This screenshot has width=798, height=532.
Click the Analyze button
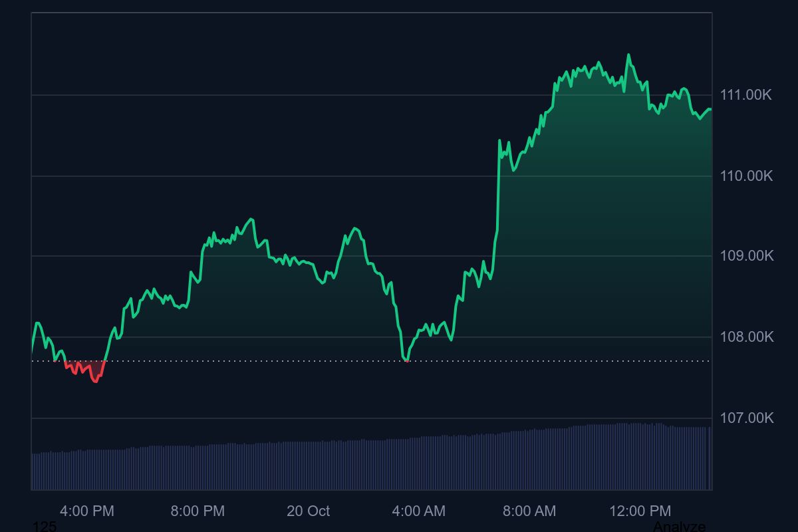point(678,527)
